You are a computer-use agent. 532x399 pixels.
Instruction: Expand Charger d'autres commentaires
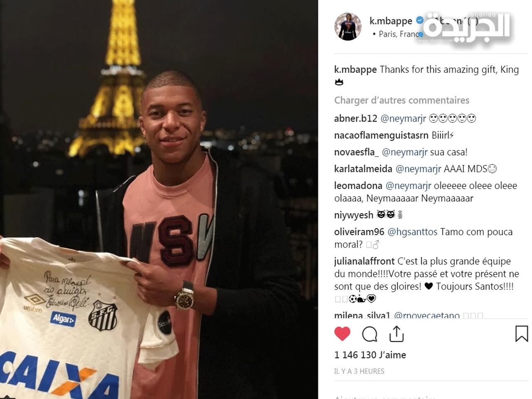coord(401,100)
